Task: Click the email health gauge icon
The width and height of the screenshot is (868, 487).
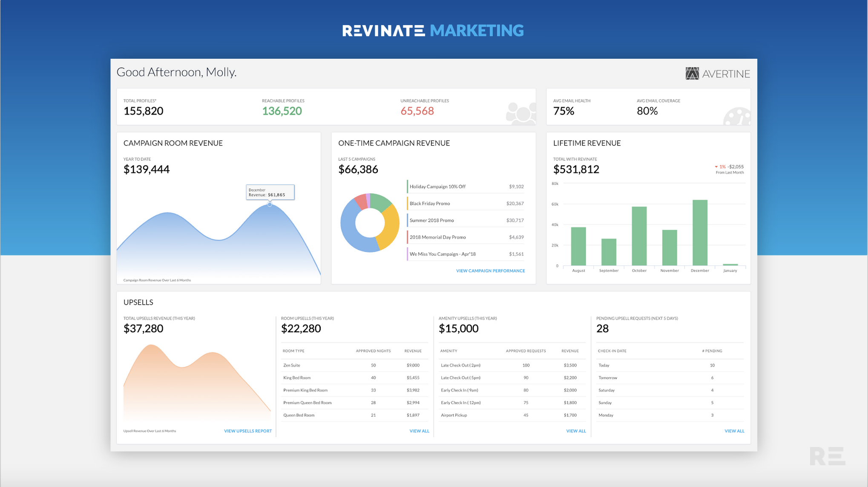Action: point(737,117)
